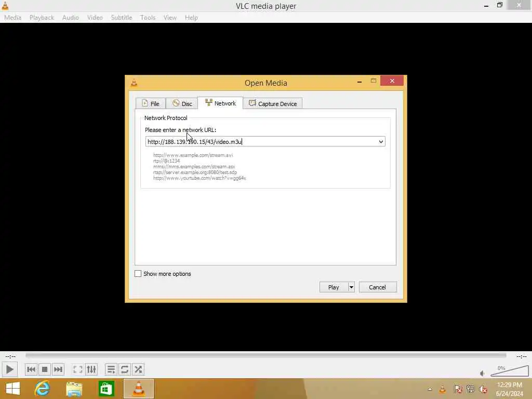The image size is (532, 399).
Task: Toggle shuffle random playback icon
Action: [138, 369]
